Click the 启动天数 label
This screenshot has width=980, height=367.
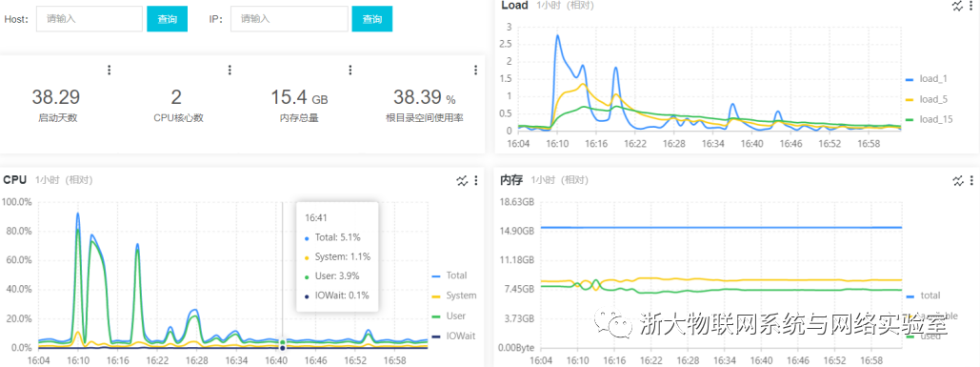point(57,117)
